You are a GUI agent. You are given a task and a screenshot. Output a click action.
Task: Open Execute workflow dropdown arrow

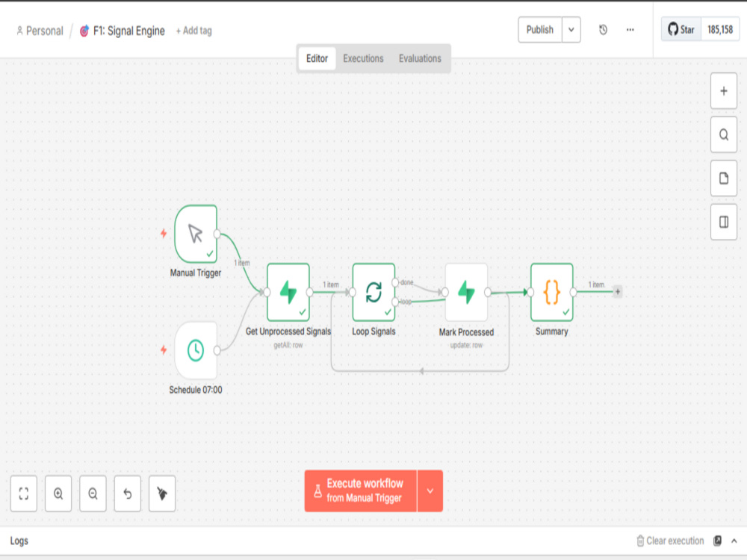click(x=430, y=491)
